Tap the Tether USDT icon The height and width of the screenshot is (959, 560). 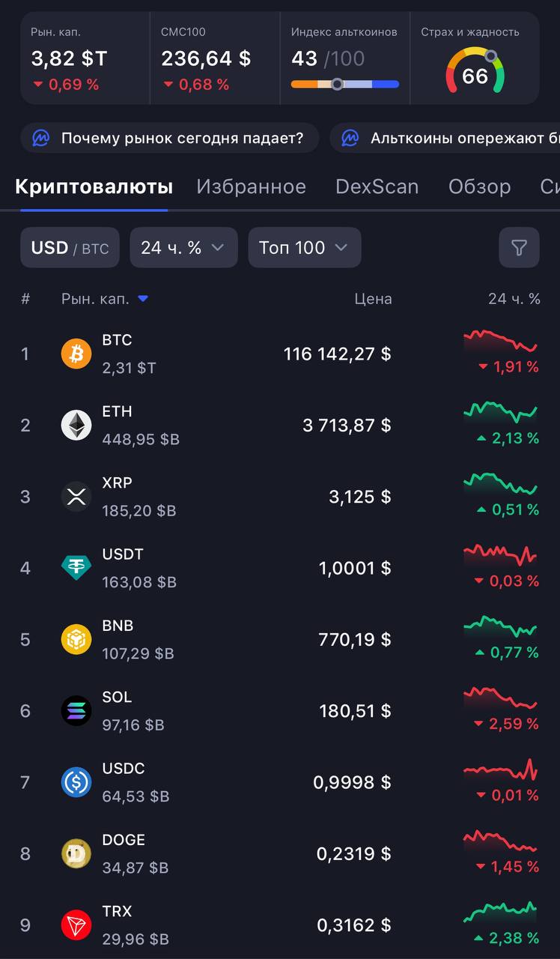click(x=76, y=568)
